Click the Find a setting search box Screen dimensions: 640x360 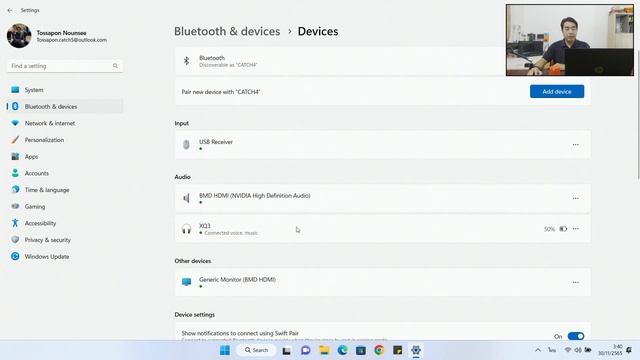pyautogui.click(x=65, y=66)
